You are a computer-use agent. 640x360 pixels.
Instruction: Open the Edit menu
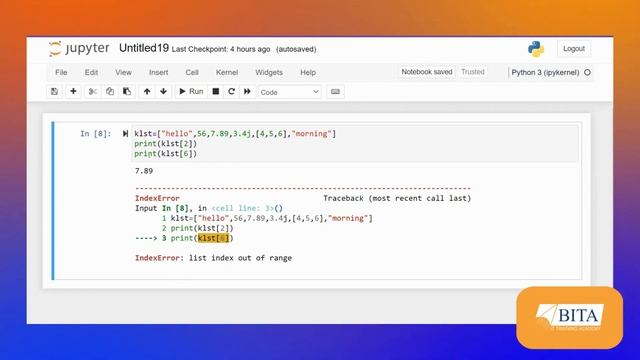(91, 72)
